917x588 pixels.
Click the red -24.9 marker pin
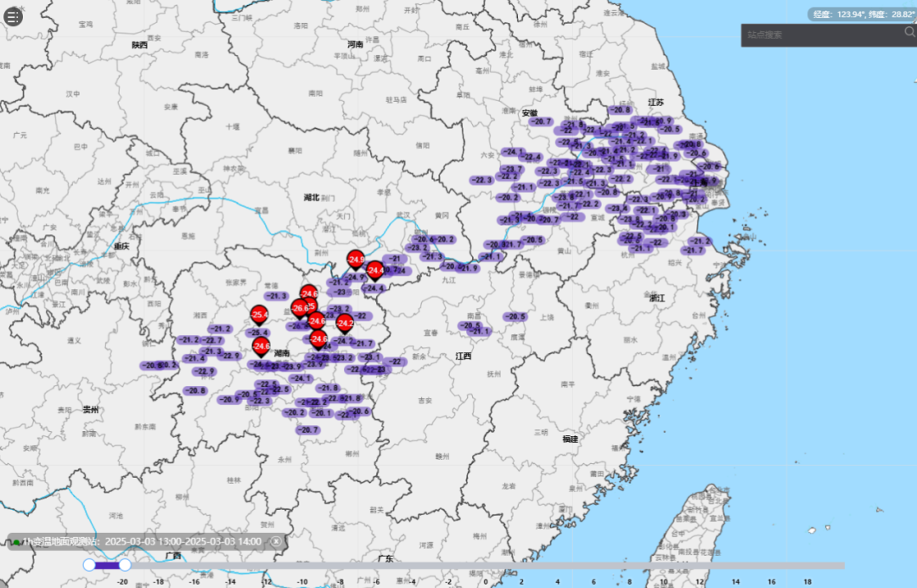tap(356, 260)
